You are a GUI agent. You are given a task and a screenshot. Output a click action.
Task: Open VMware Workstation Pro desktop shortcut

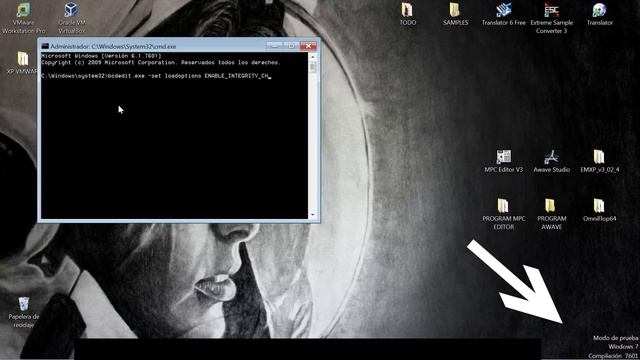[x=23, y=18]
